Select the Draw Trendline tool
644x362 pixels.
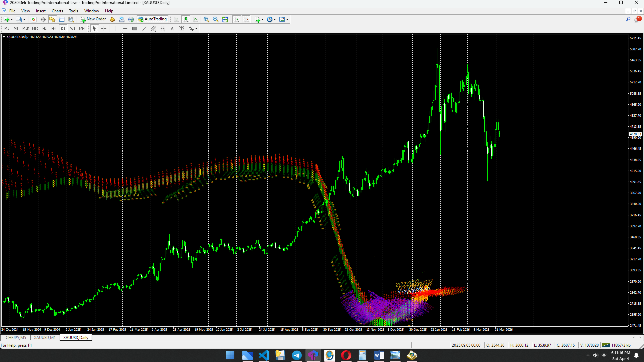(144, 29)
